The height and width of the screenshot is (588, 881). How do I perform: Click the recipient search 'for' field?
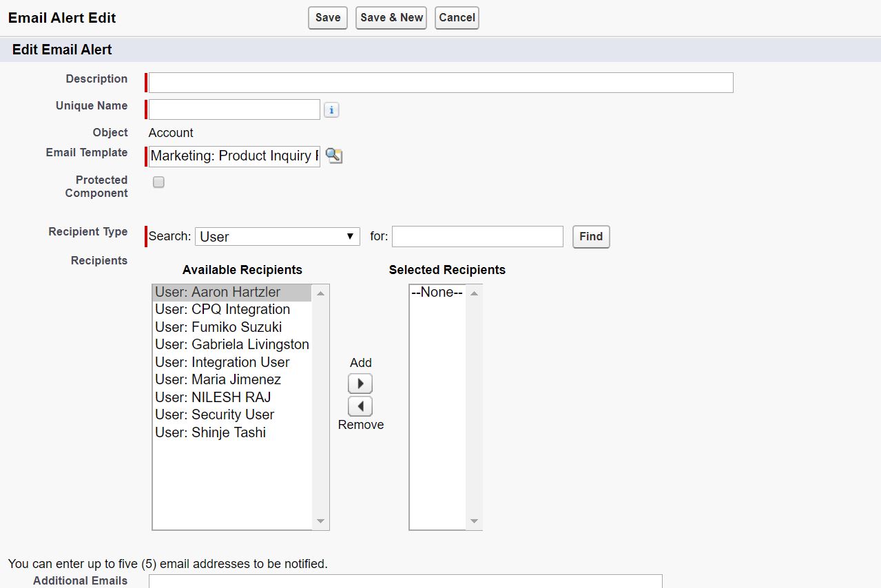pyautogui.click(x=477, y=236)
